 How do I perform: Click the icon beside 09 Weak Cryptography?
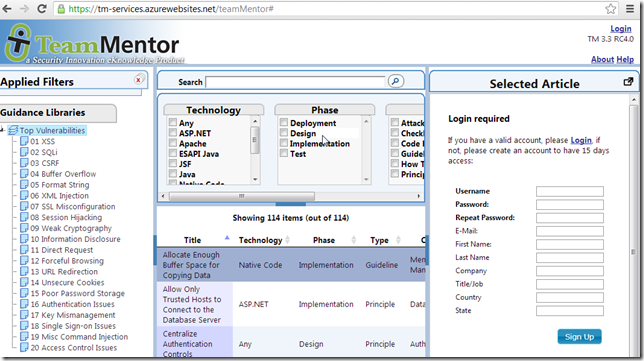(x=24, y=228)
